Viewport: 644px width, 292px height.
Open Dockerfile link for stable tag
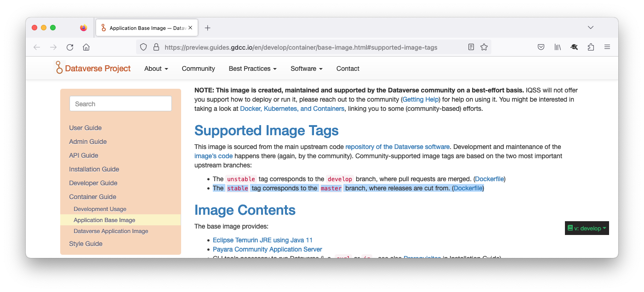(468, 188)
